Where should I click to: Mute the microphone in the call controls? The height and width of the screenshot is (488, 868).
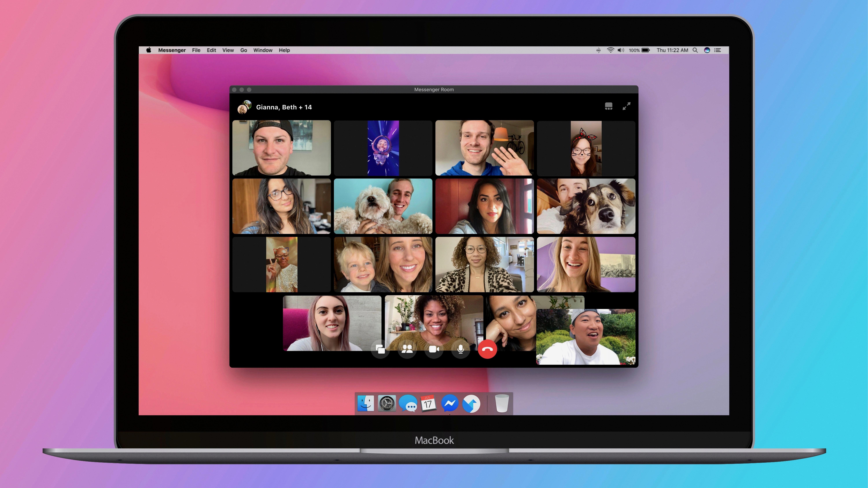pyautogui.click(x=461, y=349)
